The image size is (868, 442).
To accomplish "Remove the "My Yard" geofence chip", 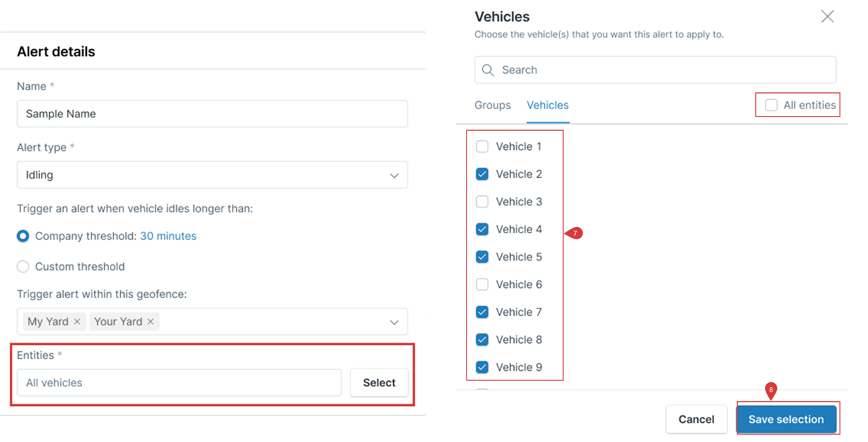I will tap(77, 321).
